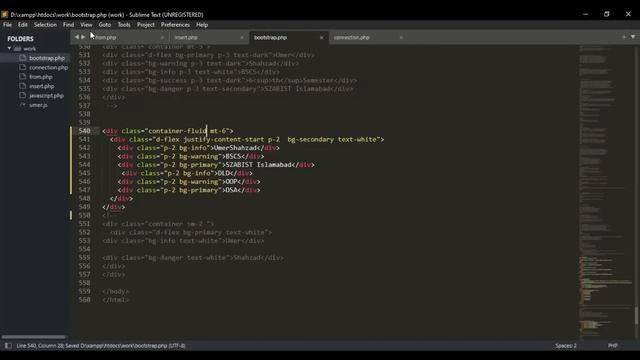640x360 pixels.
Task: Open the Selection menu
Action: click(x=45, y=25)
